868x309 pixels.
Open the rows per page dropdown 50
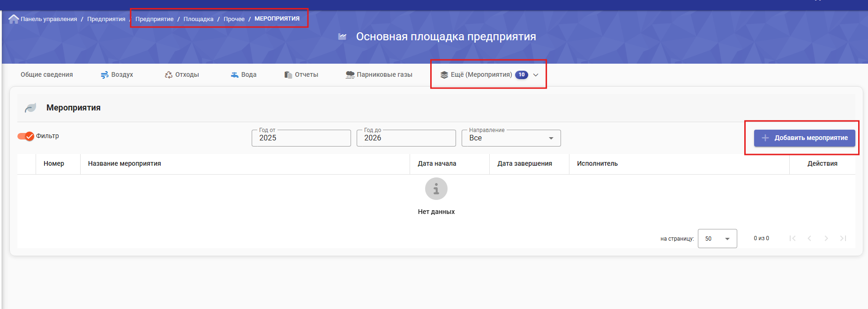(x=718, y=239)
